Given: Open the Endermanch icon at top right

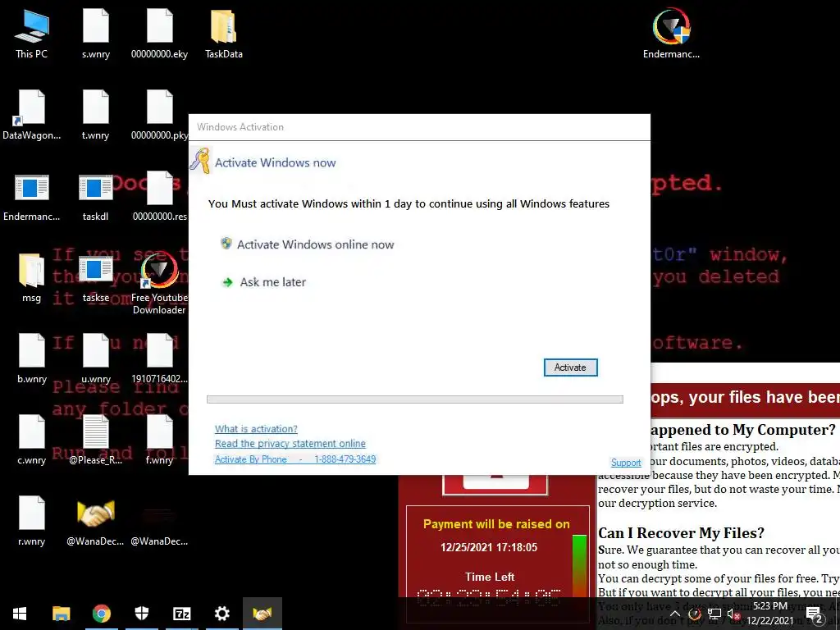Looking at the screenshot, I should (x=671, y=33).
